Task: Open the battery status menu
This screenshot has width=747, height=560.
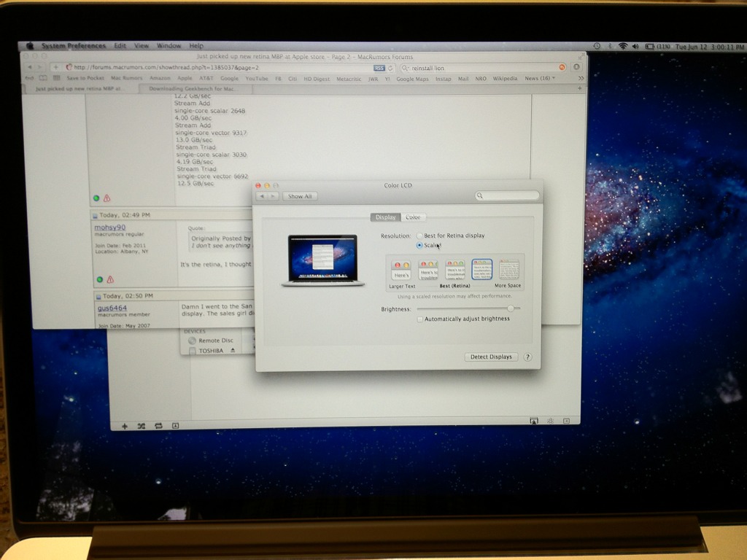Action: pyautogui.click(x=657, y=47)
